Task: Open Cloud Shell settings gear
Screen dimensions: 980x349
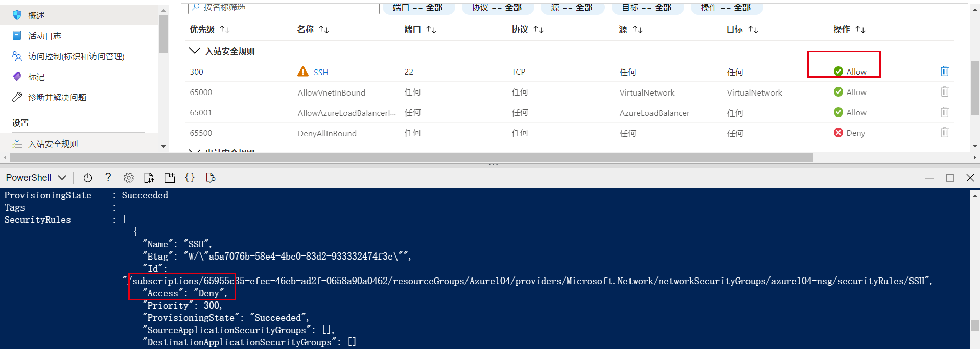Action: (129, 178)
